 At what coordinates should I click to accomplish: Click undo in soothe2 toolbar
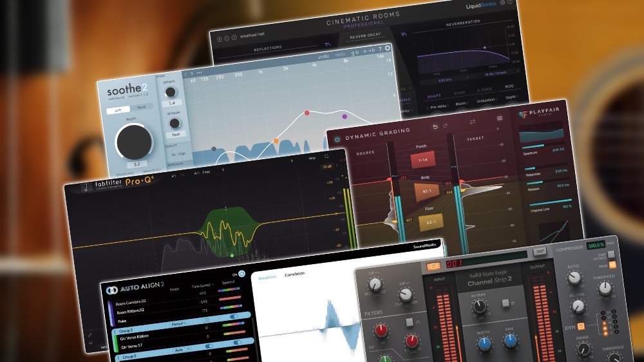(323, 56)
